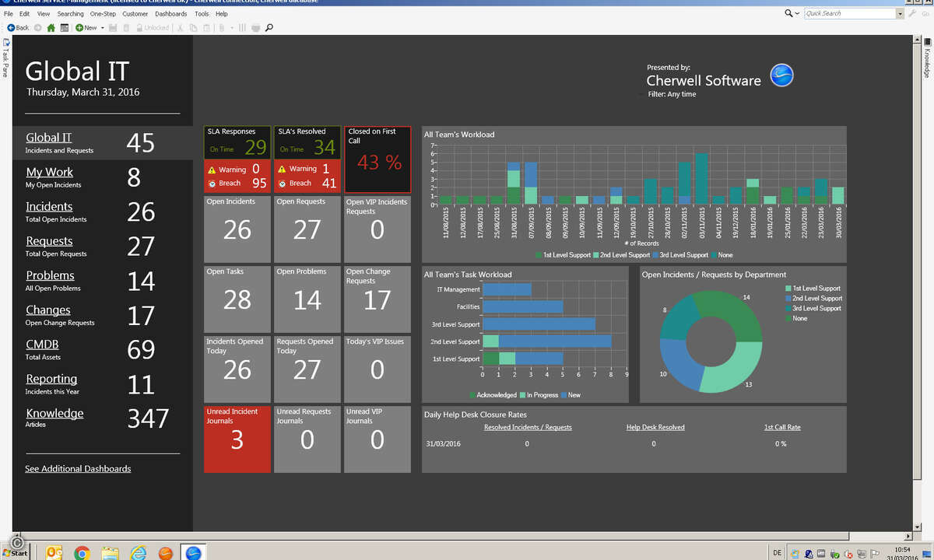Open the Open VIP Incidents Requests tile
This screenshot has width=934, height=560.
point(377,229)
